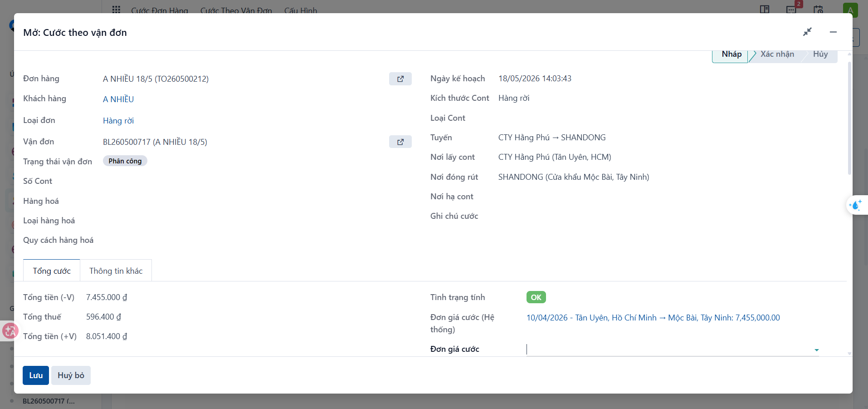Image resolution: width=868 pixels, height=409 pixels.
Task: Open Cước Đơn Hàng menu in background
Action: pos(160,10)
